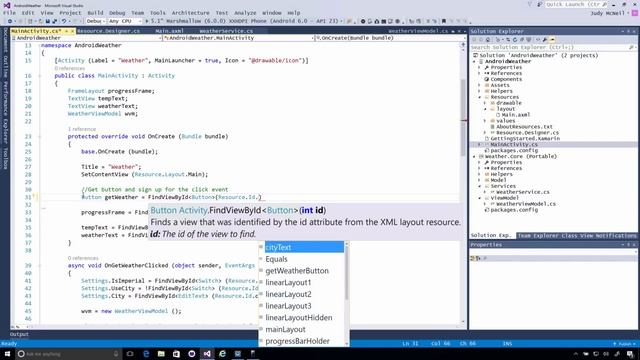Open Toolbox side tab
This screenshot has width=640, height=360.
[x=6, y=158]
